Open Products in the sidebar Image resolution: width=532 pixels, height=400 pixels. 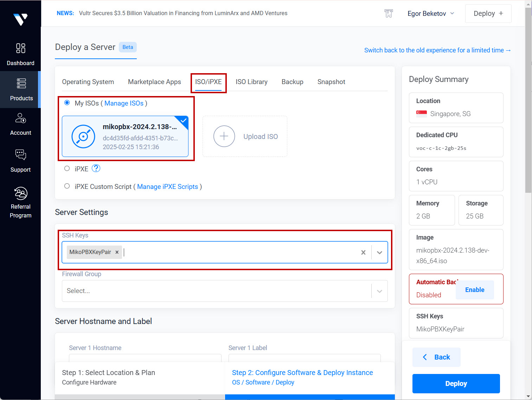pyautogui.click(x=21, y=84)
